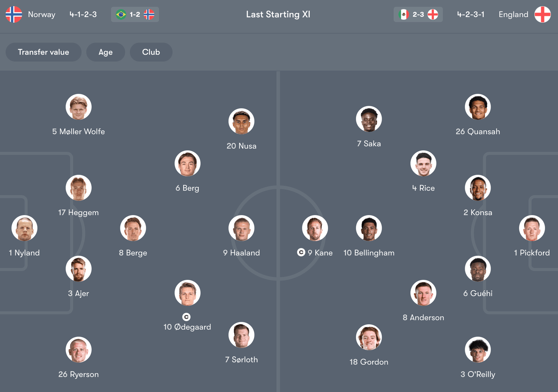Click the captain badge beside Kane
This screenshot has width=558, height=392.
[x=301, y=252]
